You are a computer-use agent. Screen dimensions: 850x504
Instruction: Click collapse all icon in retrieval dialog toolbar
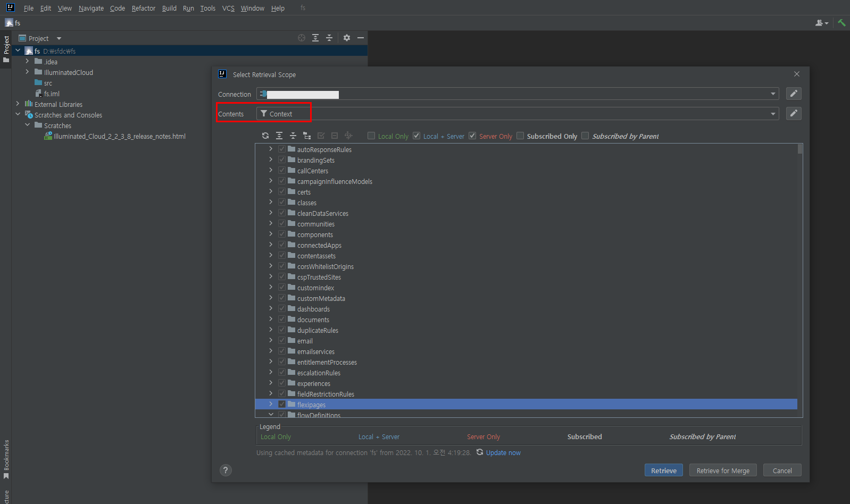tap(293, 136)
